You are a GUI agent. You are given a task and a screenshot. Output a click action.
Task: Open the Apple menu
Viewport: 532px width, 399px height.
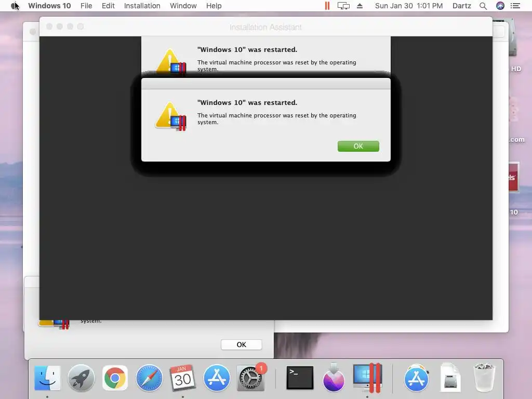pyautogui.click(x=14, y=6)
